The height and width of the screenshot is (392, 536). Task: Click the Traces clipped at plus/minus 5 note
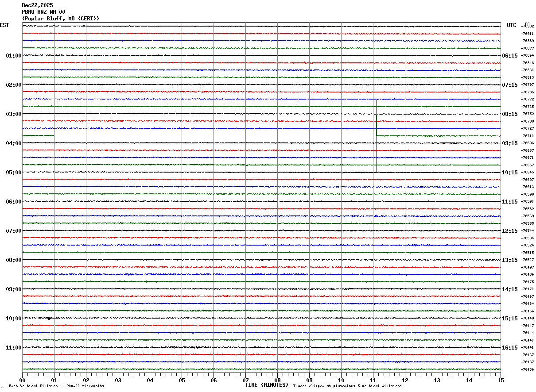(x=347, y=386)
